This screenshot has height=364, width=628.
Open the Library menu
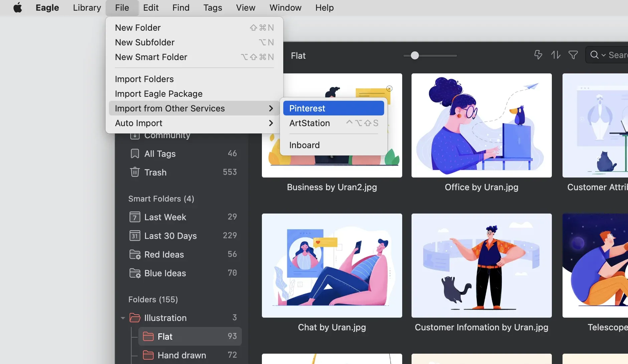point(87,7)
